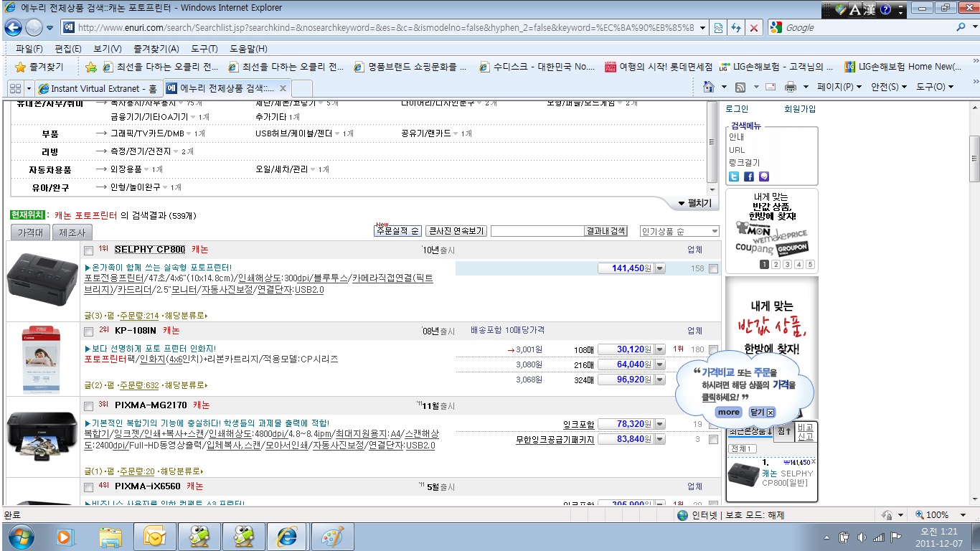Open Windows Explorer folder from taskbar
This screenshot has width=980, height=551.
[x=110, y=537]
